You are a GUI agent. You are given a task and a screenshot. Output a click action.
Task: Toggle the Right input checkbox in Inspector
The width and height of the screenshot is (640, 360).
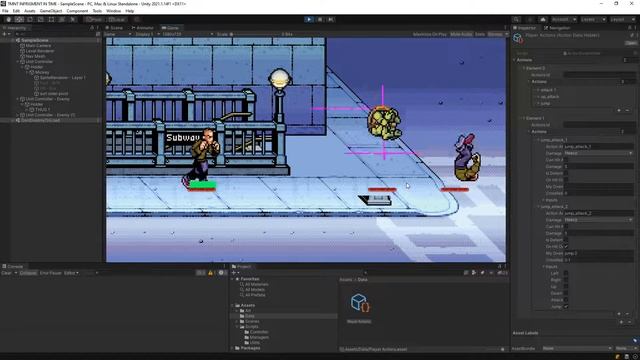point(566,280)
